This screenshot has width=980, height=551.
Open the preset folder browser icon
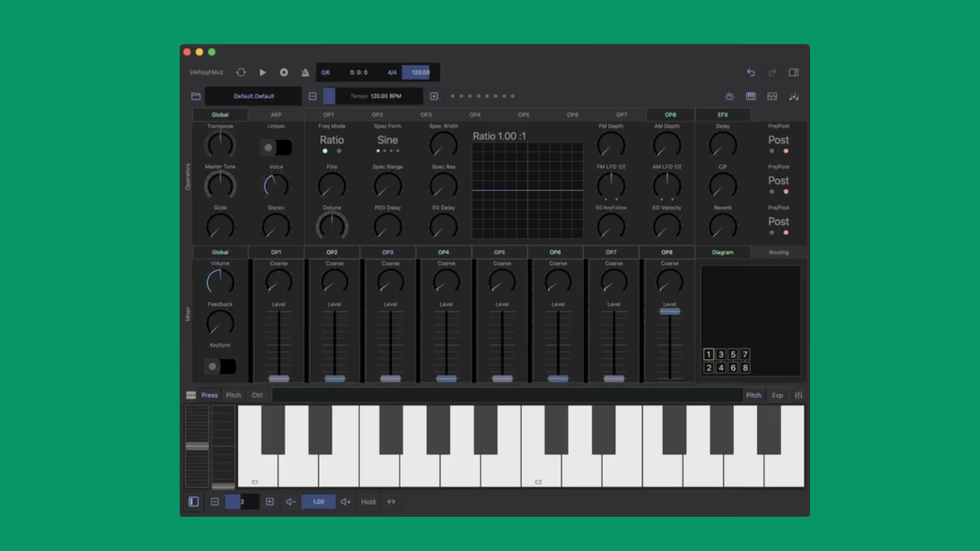pyautogui.click(x=196, y=96)
